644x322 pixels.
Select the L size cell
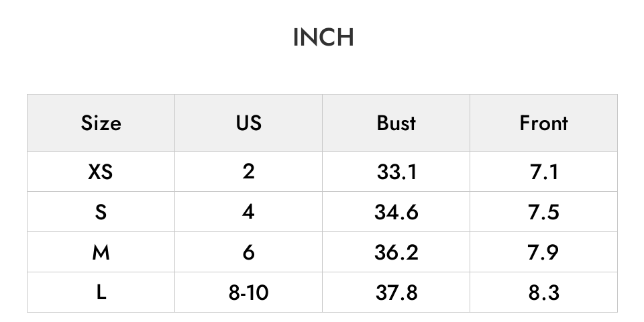pyautogui.click(x=101, y=292)
